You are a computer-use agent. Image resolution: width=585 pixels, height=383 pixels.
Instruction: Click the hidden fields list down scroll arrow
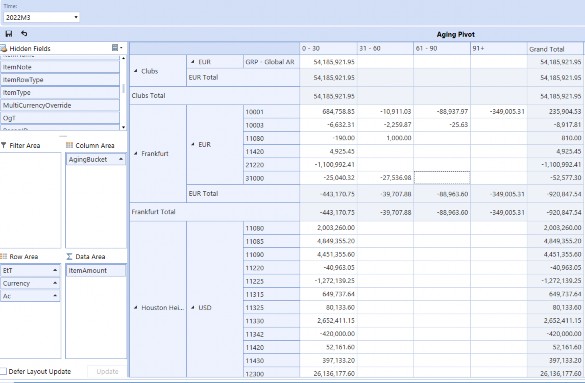[123, 127]
